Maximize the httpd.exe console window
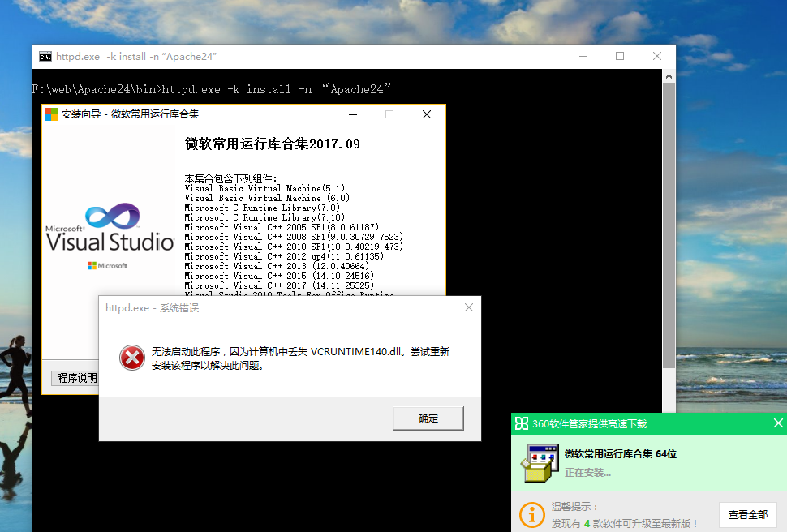787x532 pixels. (620, 56)
